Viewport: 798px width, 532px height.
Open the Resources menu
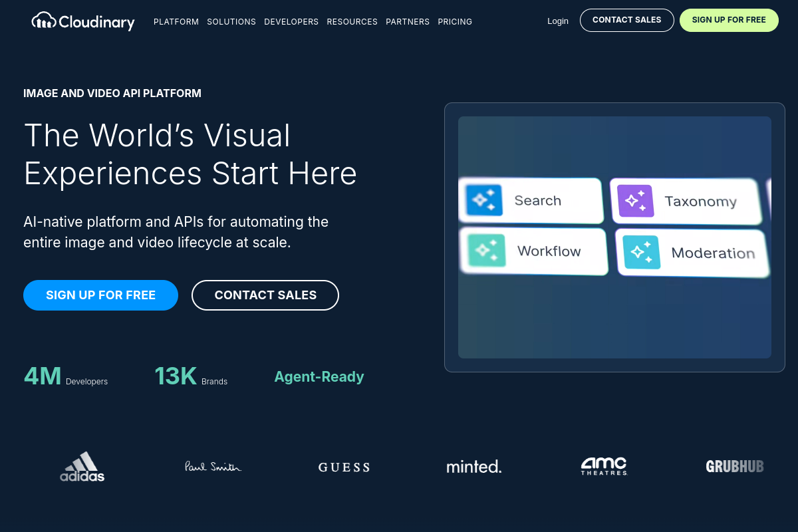click(x=352, y=22)
